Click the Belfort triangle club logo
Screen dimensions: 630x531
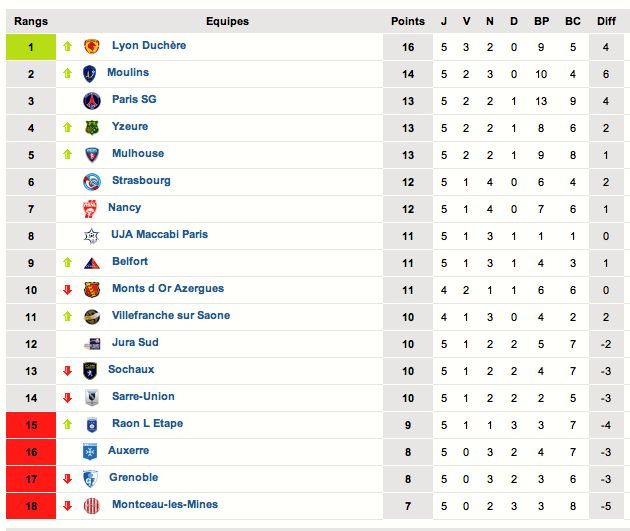[92, 263]
